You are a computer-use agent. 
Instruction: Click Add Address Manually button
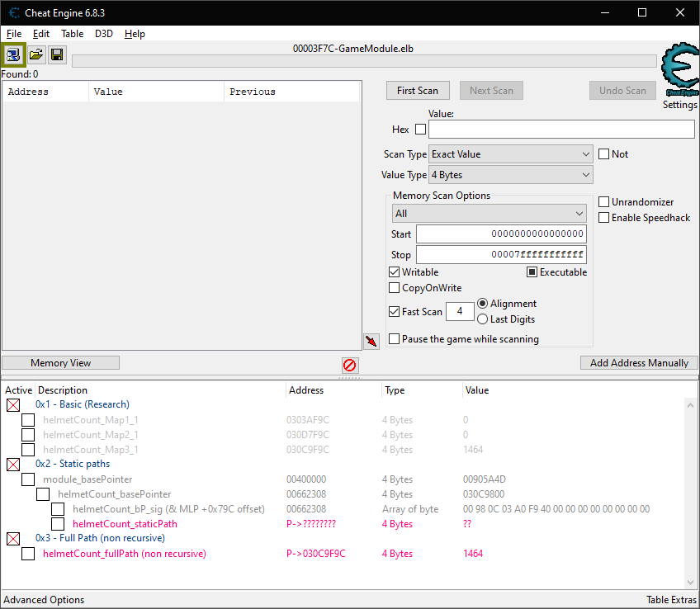pos(639,363)
